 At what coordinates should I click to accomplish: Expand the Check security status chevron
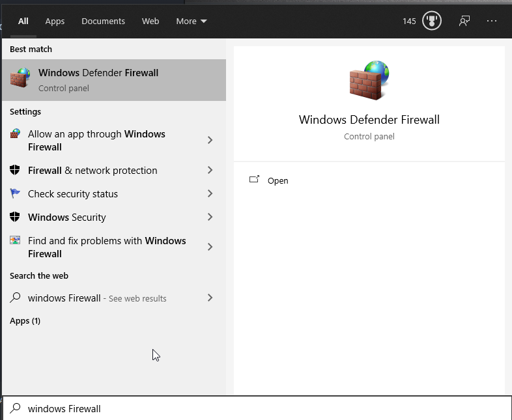point(210,194)
